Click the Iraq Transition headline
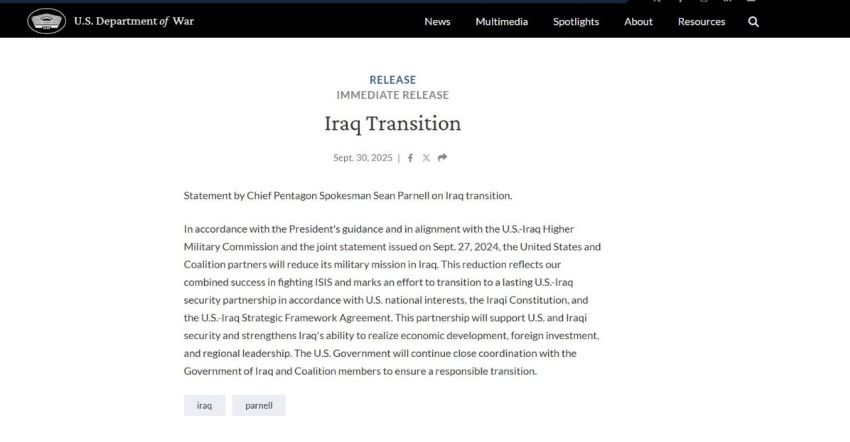850x442 pixels. tap(392, 125)
